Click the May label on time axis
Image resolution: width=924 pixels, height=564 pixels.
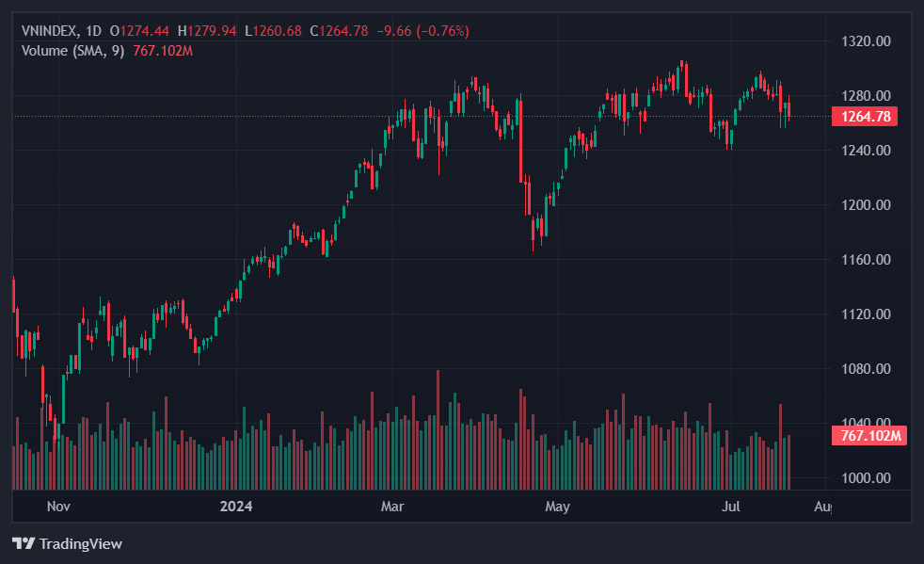coord(558,508)
